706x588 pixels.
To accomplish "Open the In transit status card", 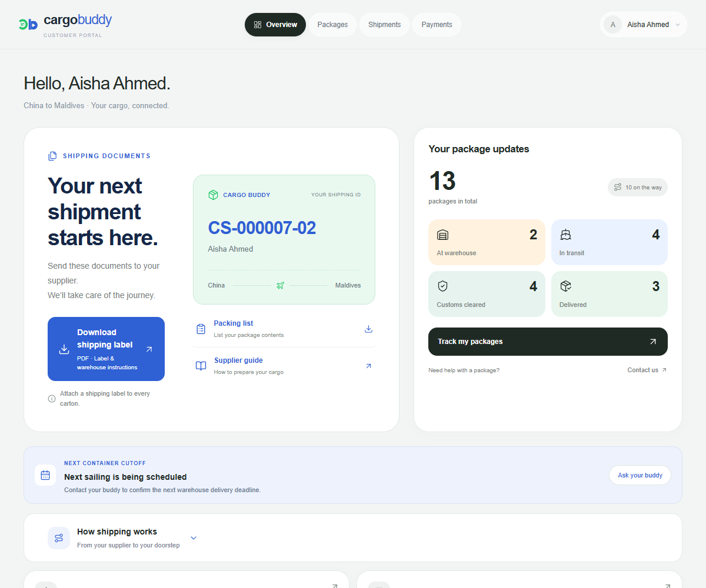I will (610, 242).
